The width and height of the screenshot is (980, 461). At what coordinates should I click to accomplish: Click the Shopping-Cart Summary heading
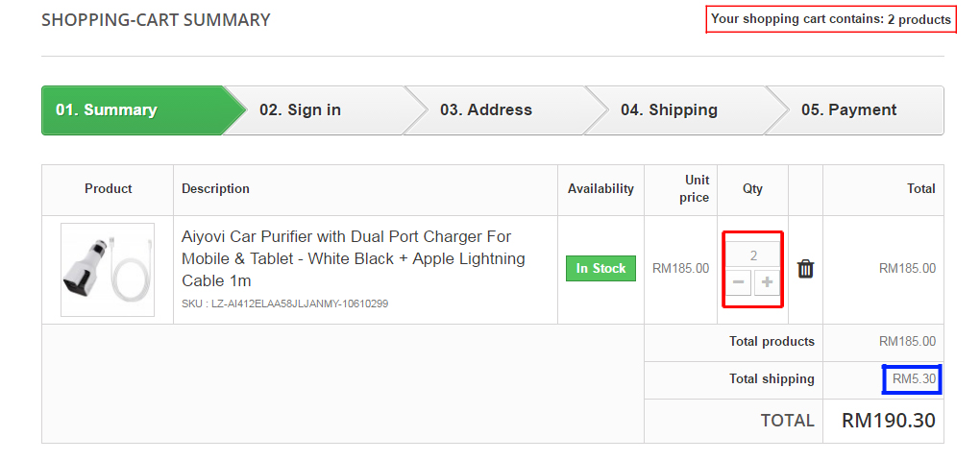(x=156, y=20)
